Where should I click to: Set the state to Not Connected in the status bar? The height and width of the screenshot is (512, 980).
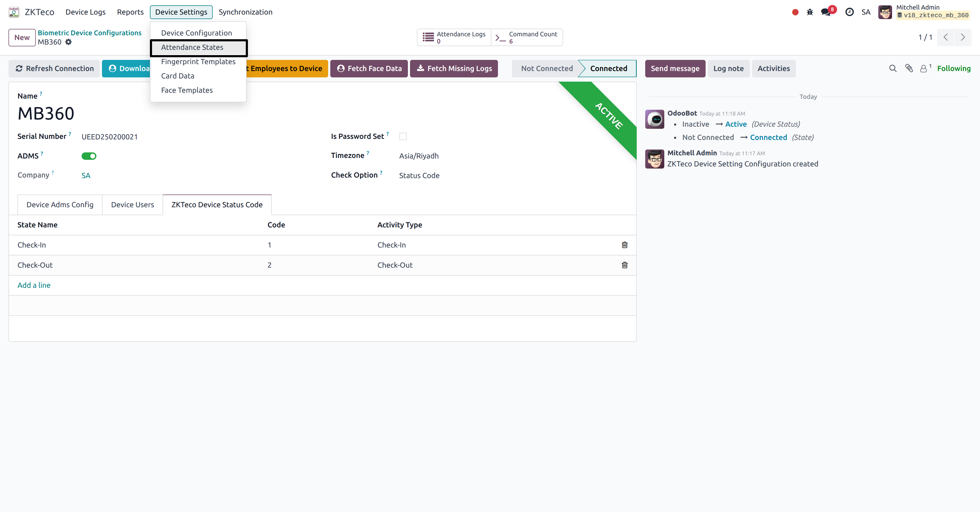[x=547, y=69]
